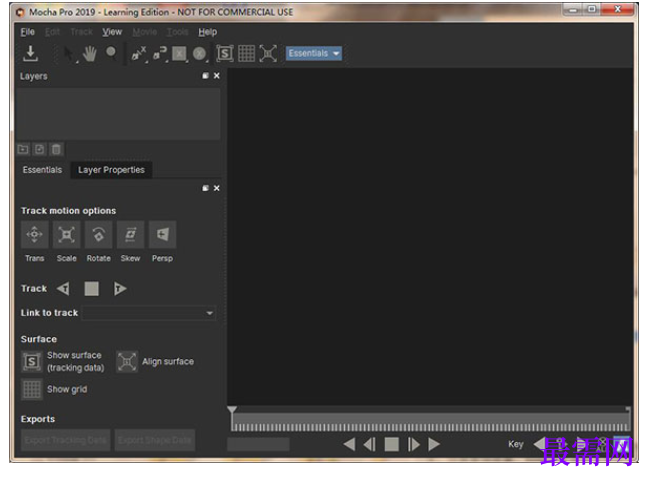Open the File menu
The image size is (652, 483).
[x=27, y=32]
